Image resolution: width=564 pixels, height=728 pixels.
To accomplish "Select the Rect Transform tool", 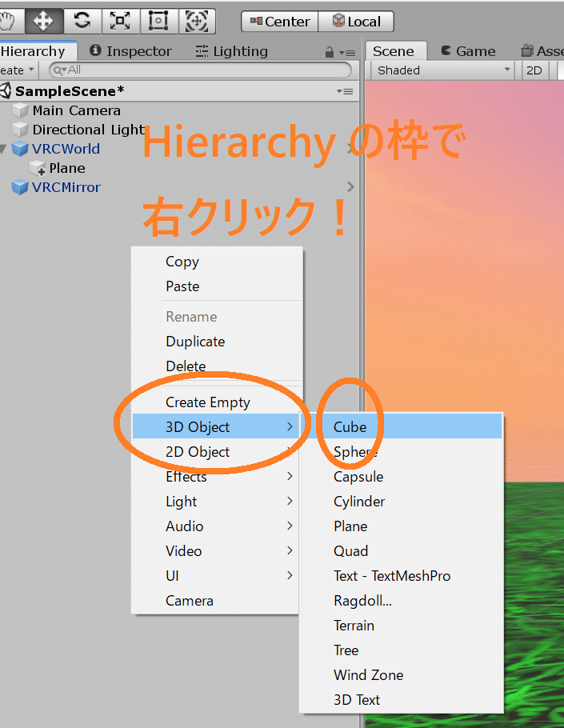I will (x=158, y=22).
